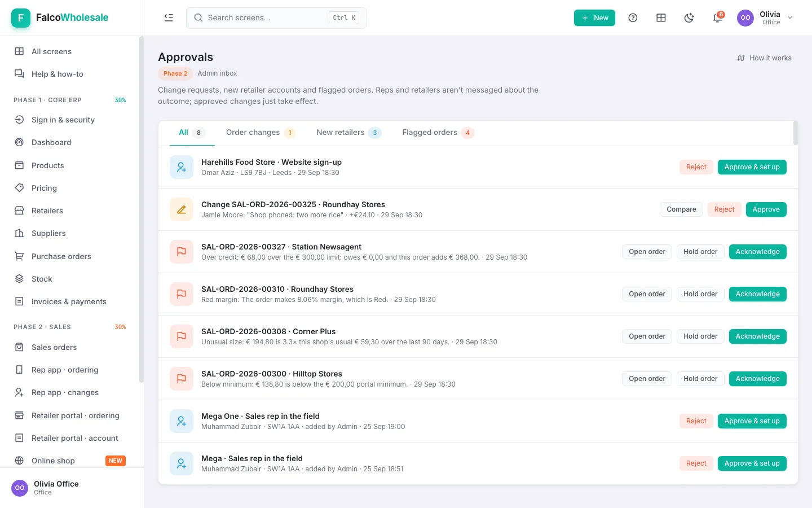Open Suppliers from sidebar
Image resolution: width=812 pixels, height=508 pixels.
[x=70, y=233]
